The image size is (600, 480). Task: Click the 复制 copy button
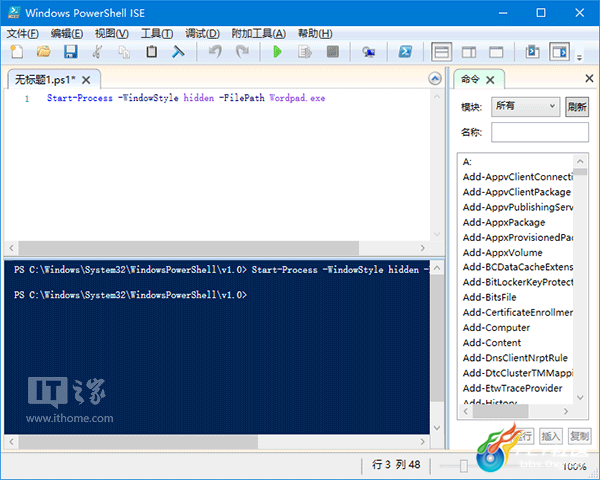pyautogui.click(x=579, y=436)
